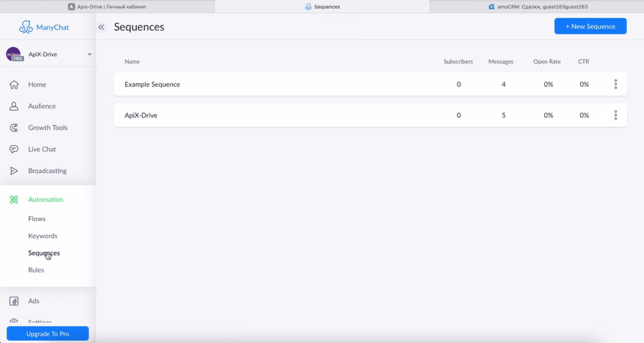644x343 pixels.
Task: Click the Name column header
Action: pyautogui.click(x=132, y=62)
